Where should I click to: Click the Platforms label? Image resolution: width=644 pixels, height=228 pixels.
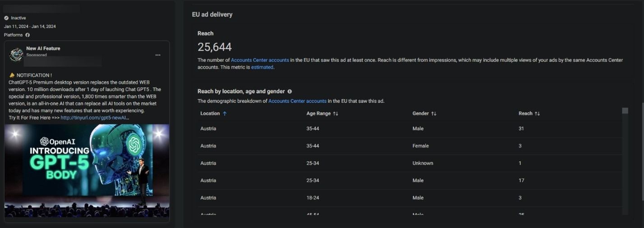click(x=13, y=35)
